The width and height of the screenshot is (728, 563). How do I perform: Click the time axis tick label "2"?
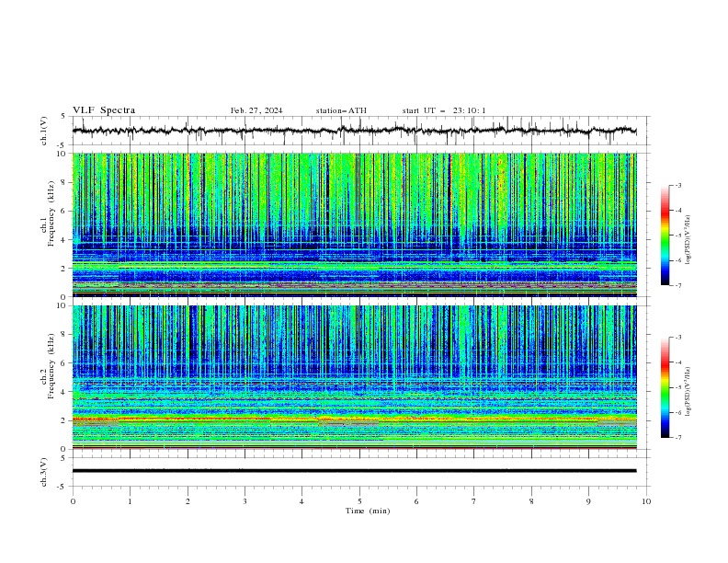(188, 501)
